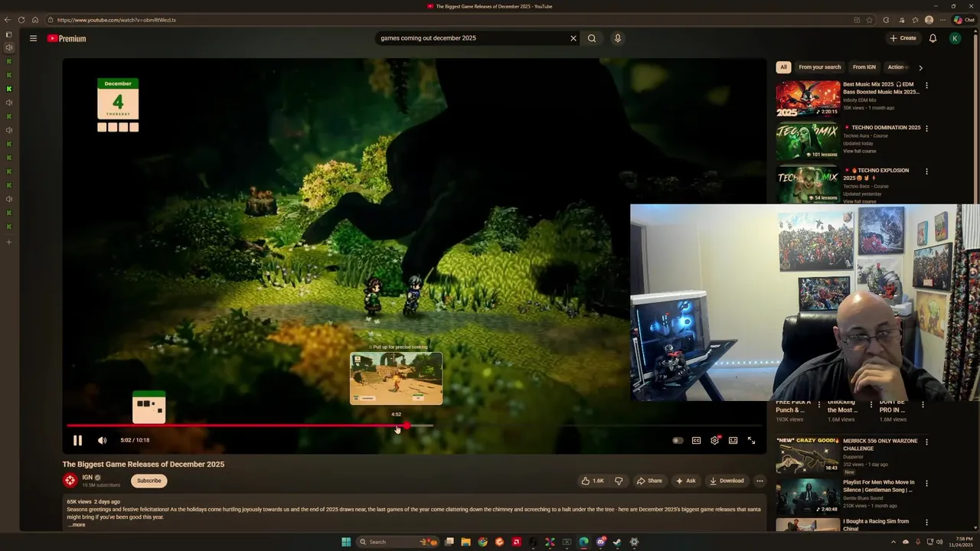Open options for Playlist For Men video
This screenshot has width=980, height=551.
926,484
